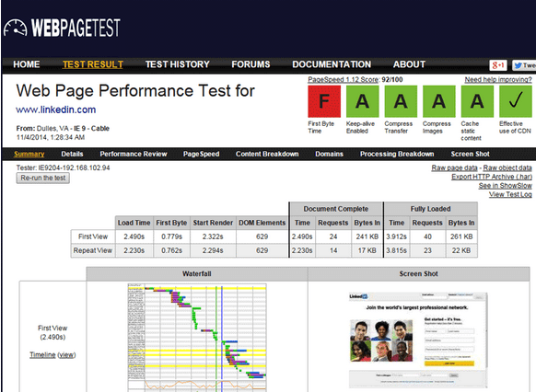
Task: Open the Forums page
Action: pos(251,64)
